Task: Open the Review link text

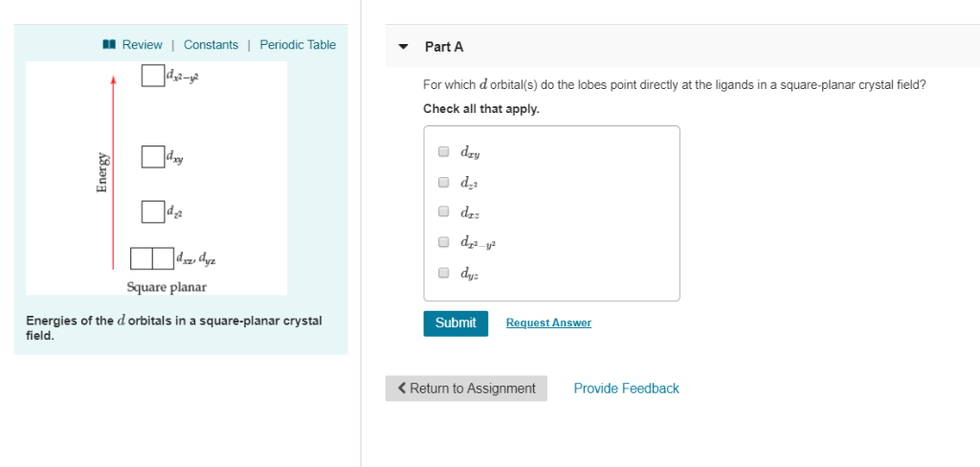Action: pos(142,45)
